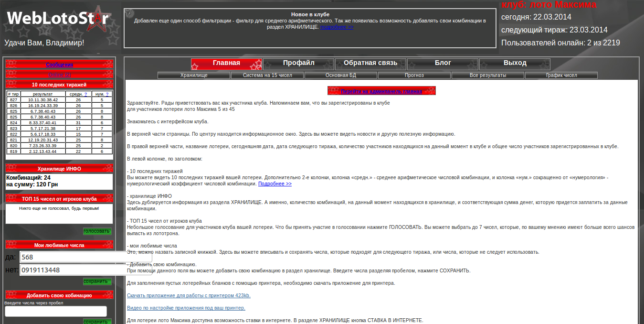Open the График чисел submenu item
644x324 pixels.
[561, 76]
